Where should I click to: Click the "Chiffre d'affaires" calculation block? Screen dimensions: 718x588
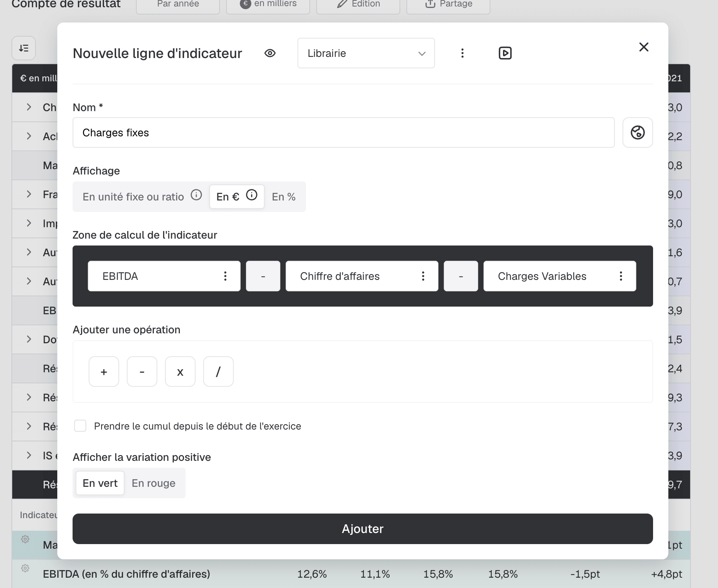coord(362,276)
